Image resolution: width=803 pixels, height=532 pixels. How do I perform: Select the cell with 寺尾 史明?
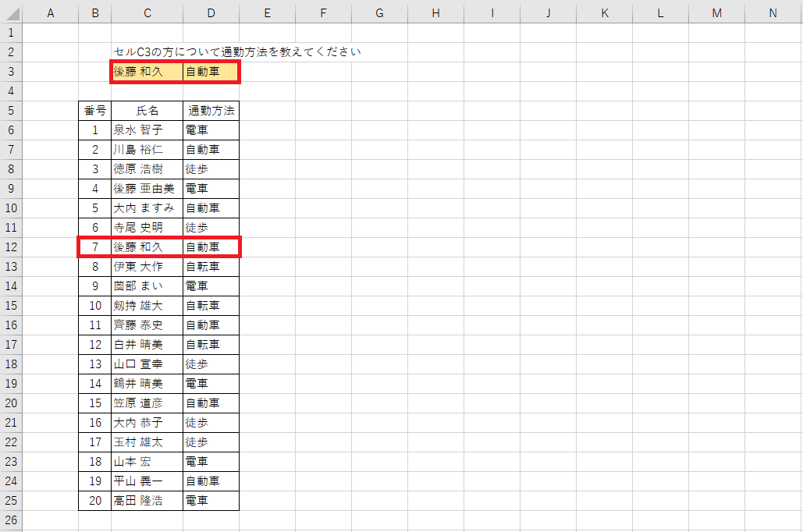(147, 227)
